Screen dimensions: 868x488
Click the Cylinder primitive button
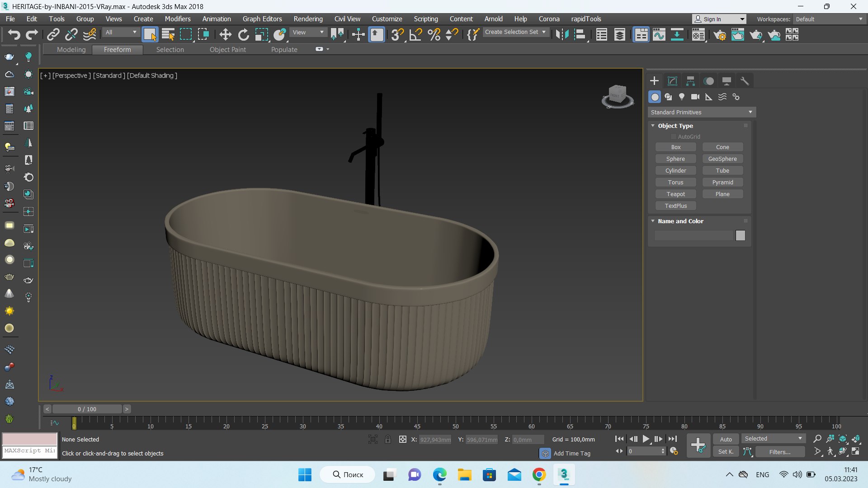675,170
